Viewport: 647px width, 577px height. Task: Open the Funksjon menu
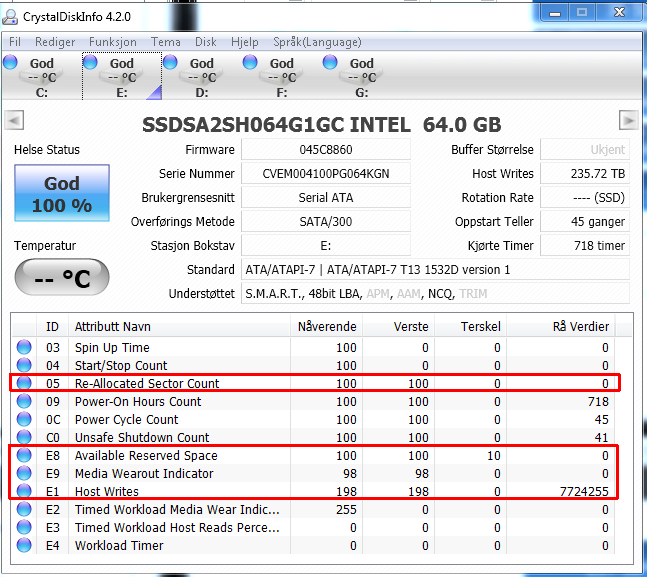coord(113,42)
